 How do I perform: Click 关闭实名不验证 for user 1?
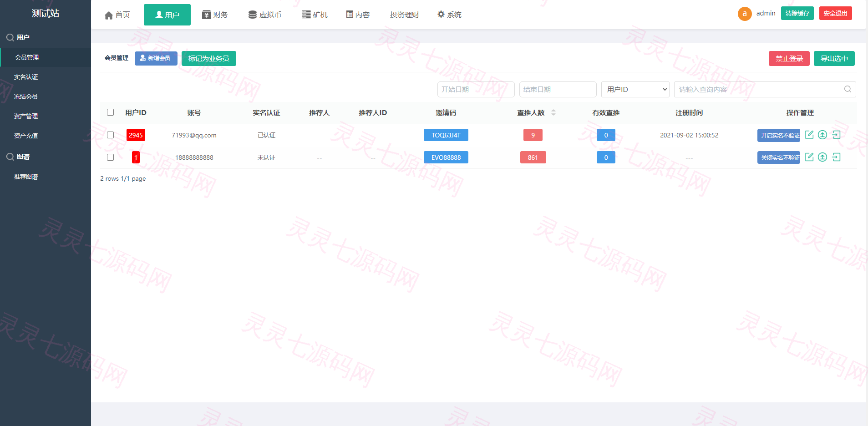pyautogui.click(x=779, y=157)
